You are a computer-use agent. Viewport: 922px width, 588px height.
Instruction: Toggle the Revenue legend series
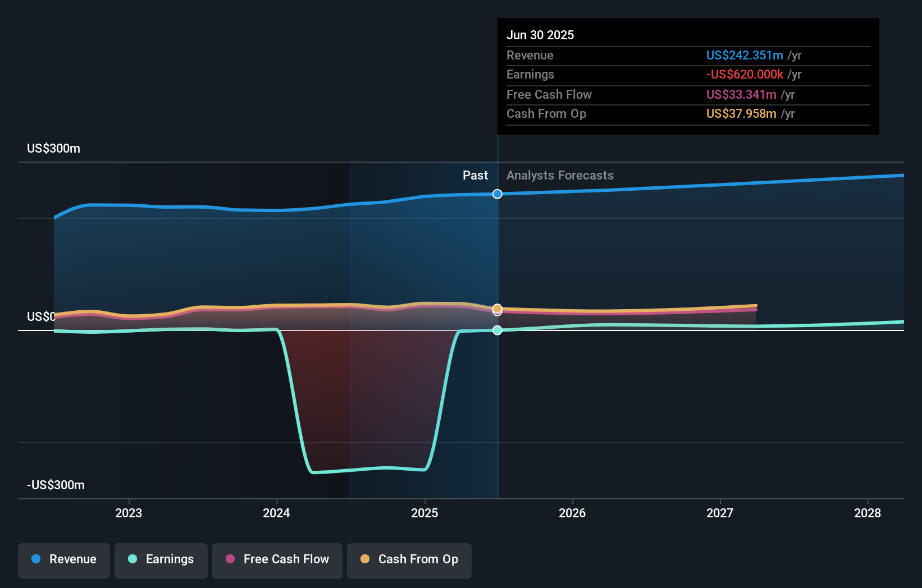click(x=64, y=561)
